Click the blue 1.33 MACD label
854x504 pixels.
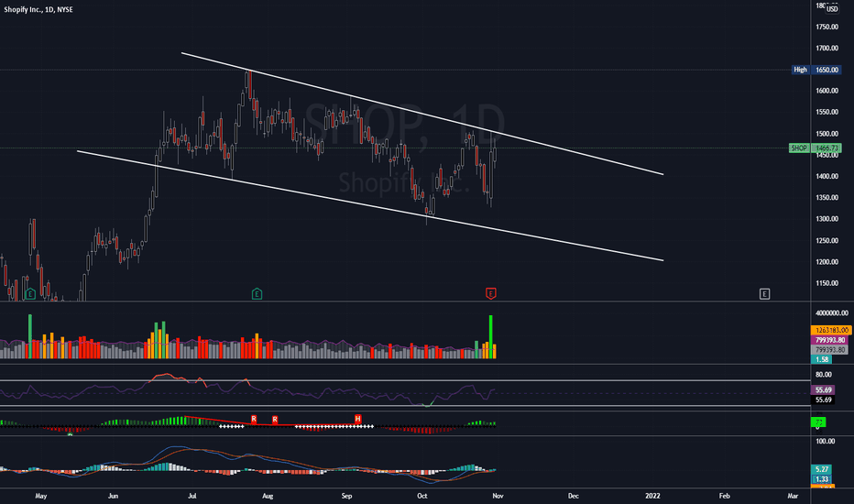coord(821,479)
